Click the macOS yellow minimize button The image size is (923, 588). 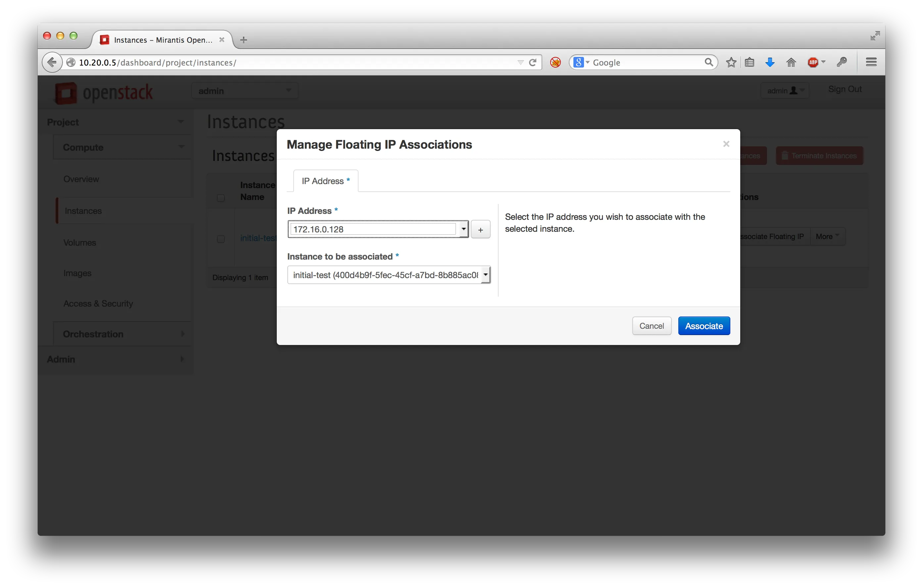[x=60, y=36]
